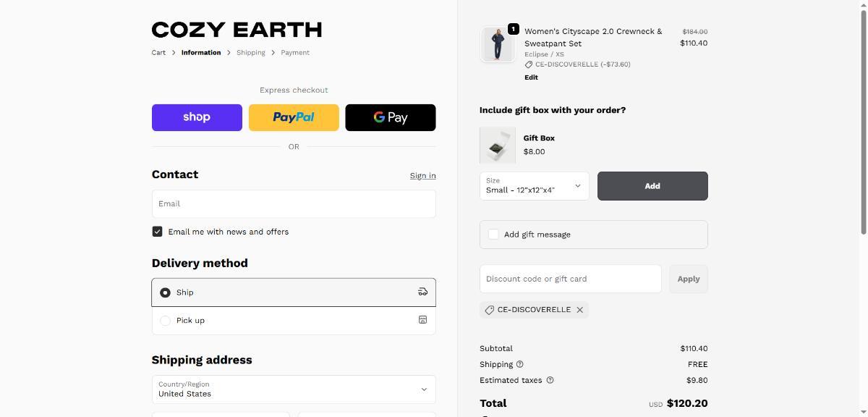This screenshot has height=417, width=868.
Task: Click the estimated taxes help icon
Action: coord(550,380)
